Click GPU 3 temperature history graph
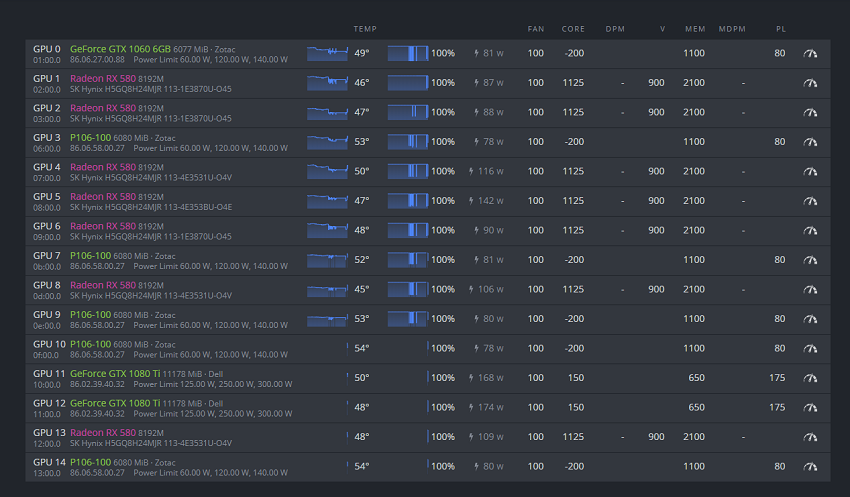Screen dimensions: 850x497 327,142
